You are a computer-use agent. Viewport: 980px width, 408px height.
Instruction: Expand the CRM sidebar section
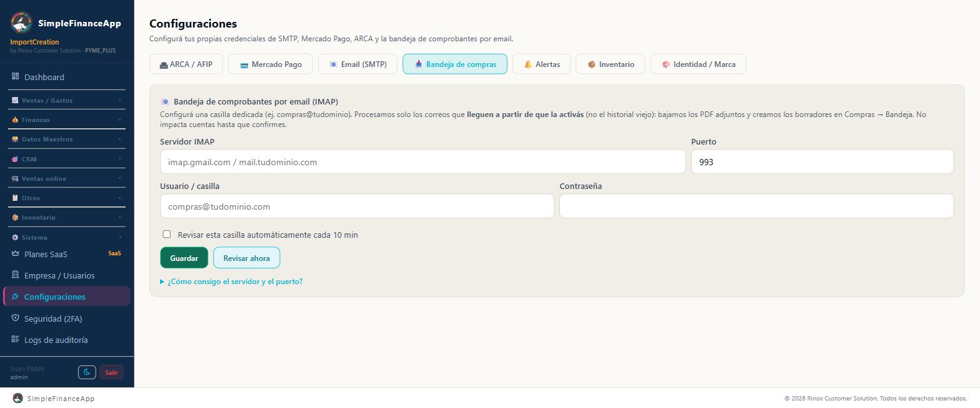(x=67, y=159)
